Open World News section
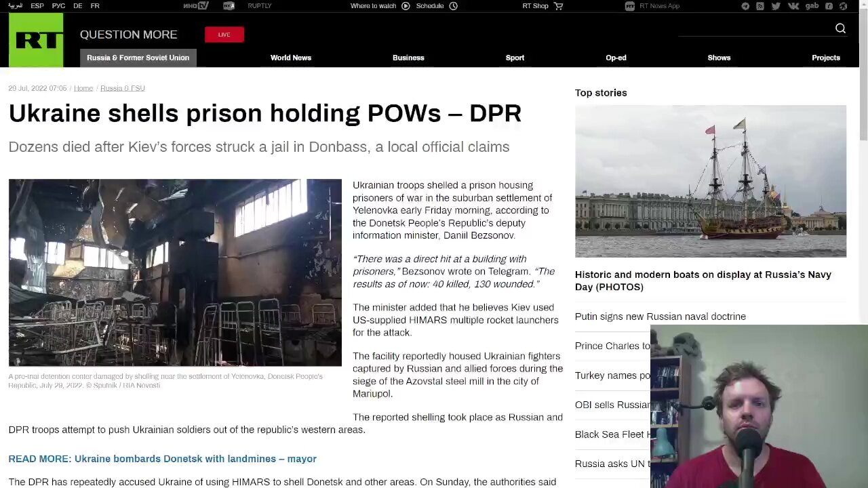 [291, 58]
